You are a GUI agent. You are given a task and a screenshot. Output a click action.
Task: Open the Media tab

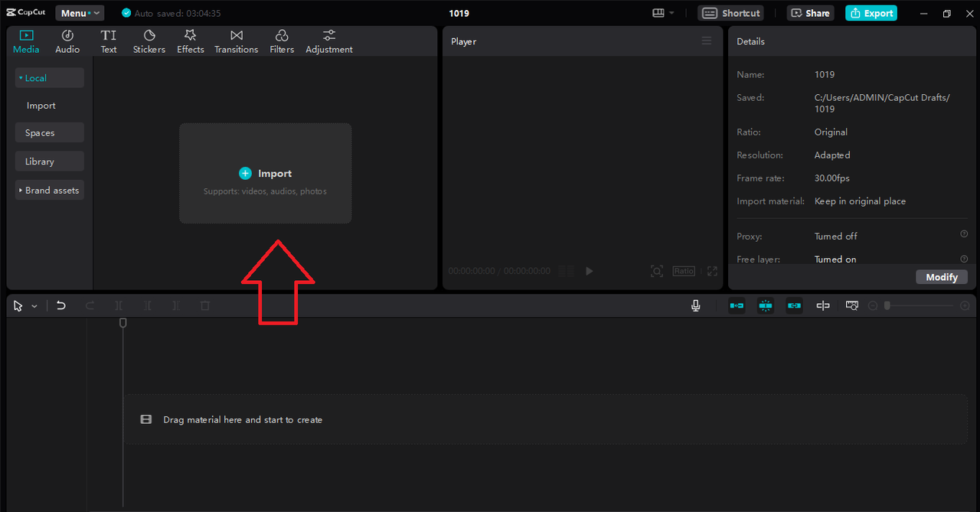[26, 41]
